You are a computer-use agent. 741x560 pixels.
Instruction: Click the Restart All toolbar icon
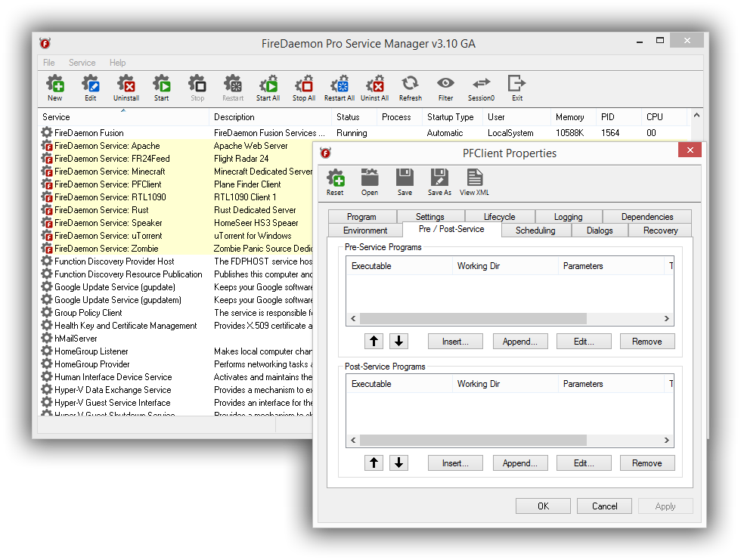tap(339, 87)
